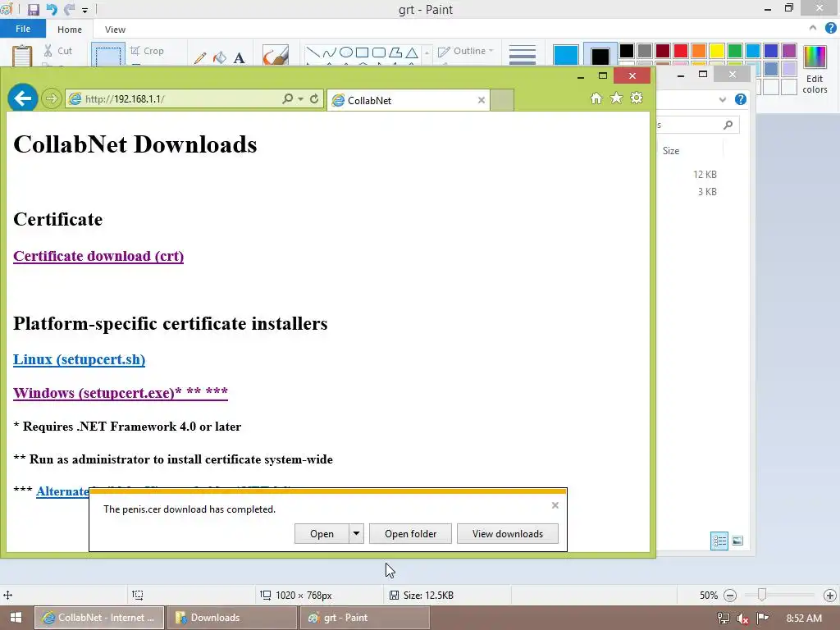Click Open in the download notification bar

coord(322,533)
